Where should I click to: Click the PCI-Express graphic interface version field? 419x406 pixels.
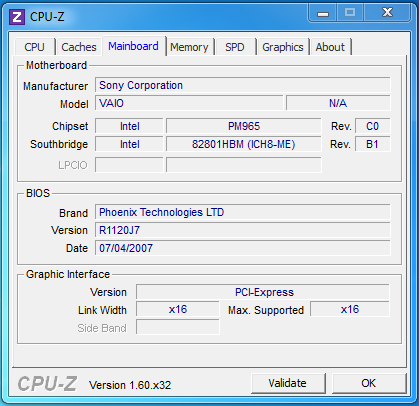coord(263,292)
